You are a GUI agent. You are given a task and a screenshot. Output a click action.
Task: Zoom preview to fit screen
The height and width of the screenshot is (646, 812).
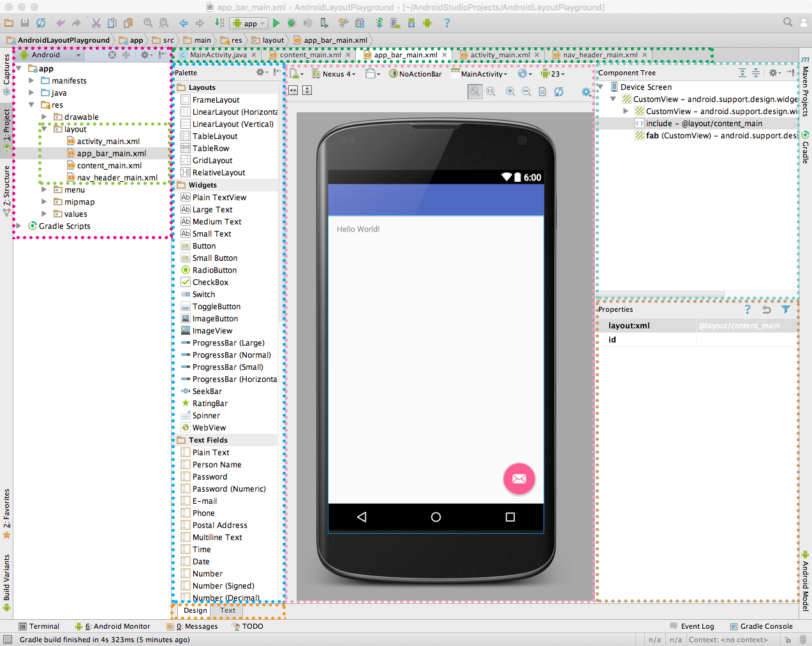tap(475, 91)
